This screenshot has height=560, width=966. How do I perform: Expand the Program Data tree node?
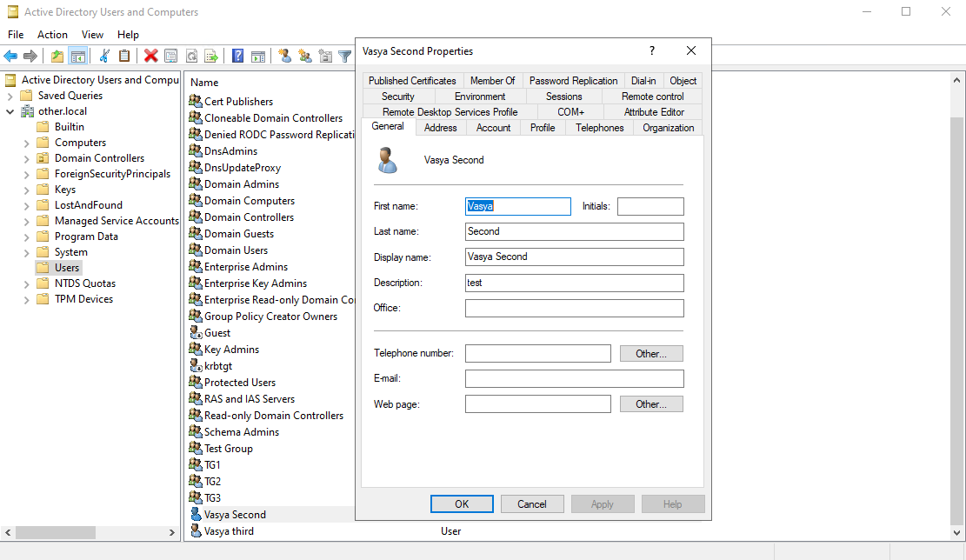[26, 237]
